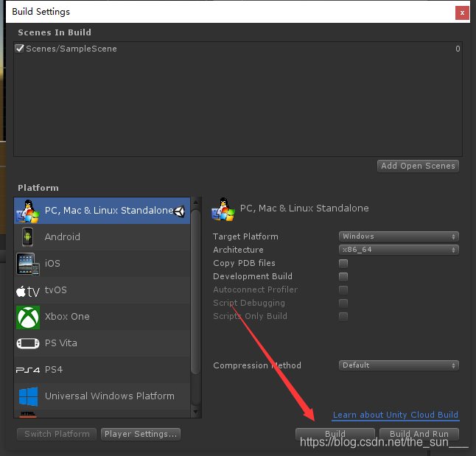The height and width of the screenshot is (456, 476).
Task: Click the Target Platform label
Action: pyautogui.click(x=245, y=236)
